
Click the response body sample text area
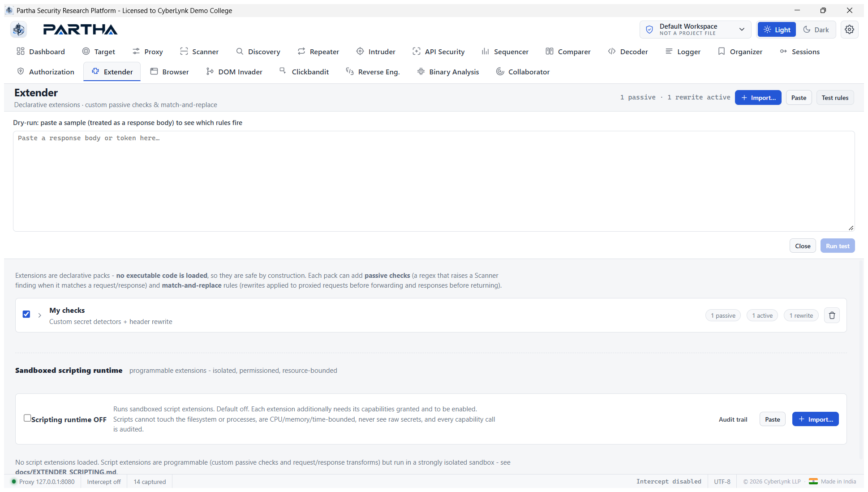pos(434,181)
